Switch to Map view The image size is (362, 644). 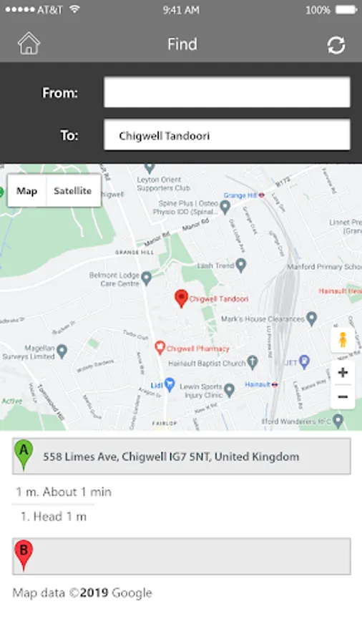[26, 190]
